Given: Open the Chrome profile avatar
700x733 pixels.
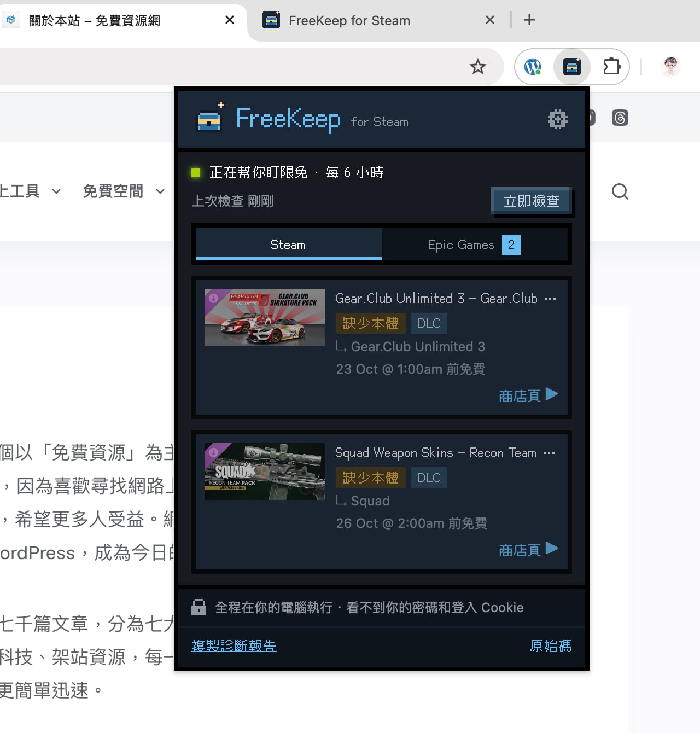Looking at the screenshot, I should coord(671,67).
